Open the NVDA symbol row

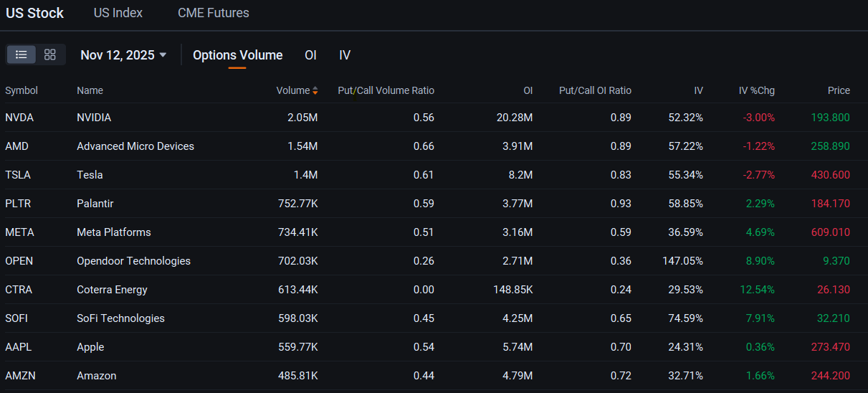[x=19, y=118]
